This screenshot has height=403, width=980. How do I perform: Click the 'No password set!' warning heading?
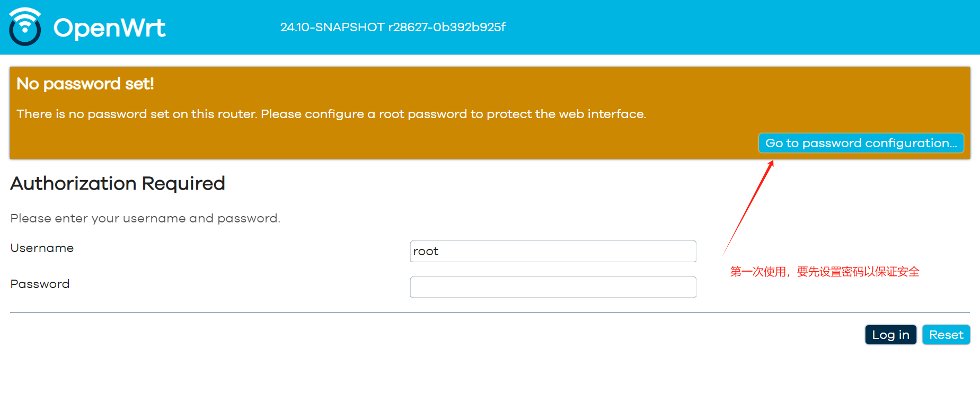point(85,84)
